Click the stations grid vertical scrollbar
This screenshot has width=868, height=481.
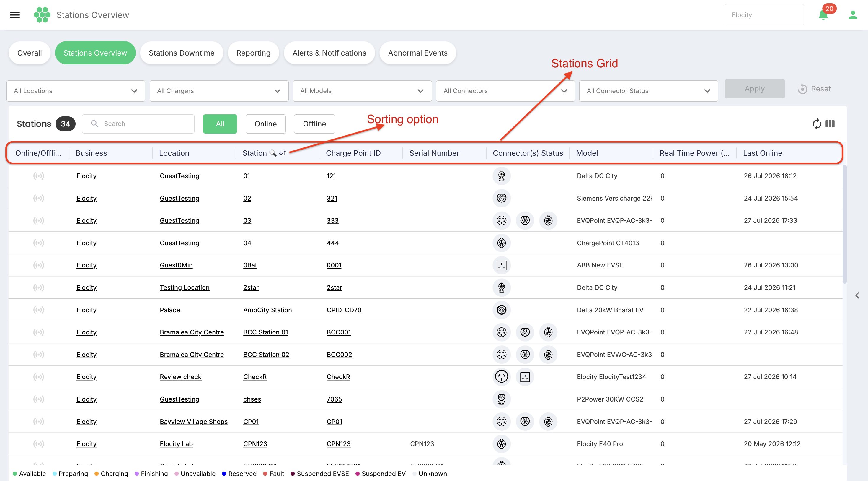pos(845,224)
